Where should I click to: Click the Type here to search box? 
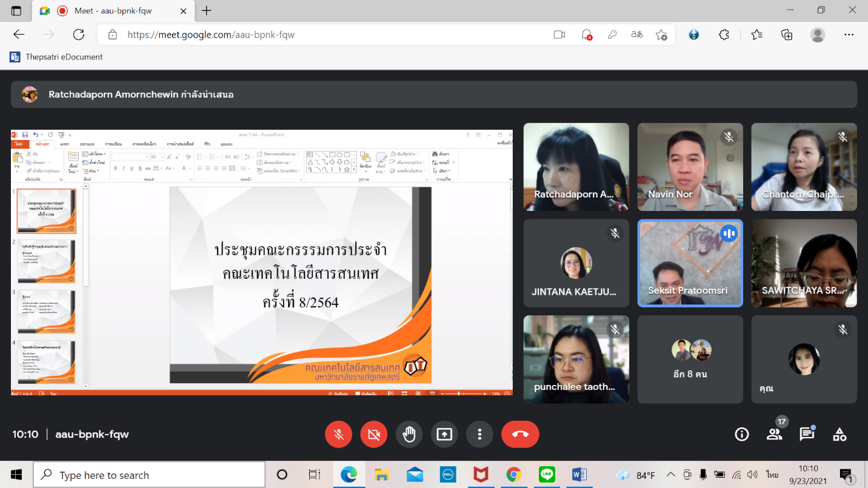(x=149, y=475)
